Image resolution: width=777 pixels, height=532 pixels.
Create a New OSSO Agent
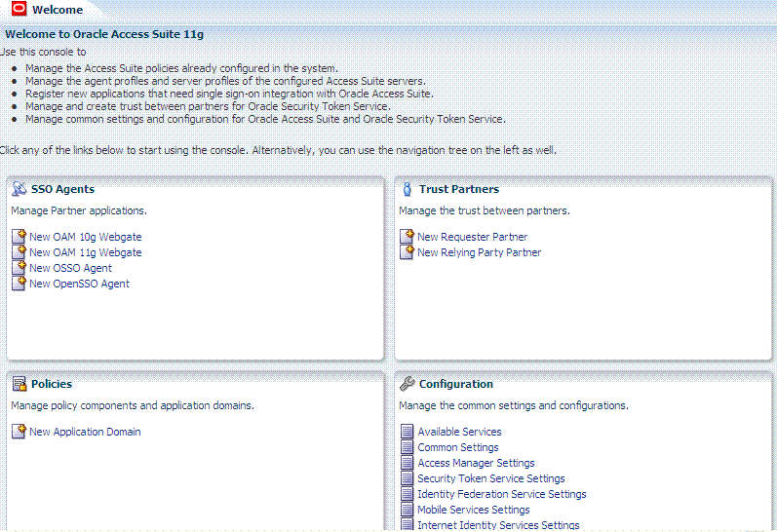tap(70, 268)
